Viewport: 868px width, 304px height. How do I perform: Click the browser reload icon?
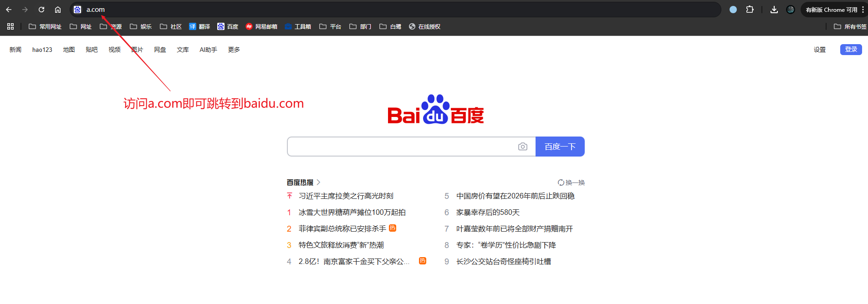coord(41,10)
